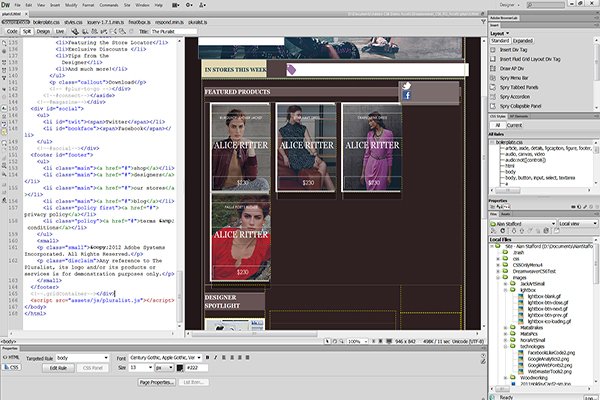Open the Layout category dropdown in Insert

pyautogui.click(x=500, y=34)
